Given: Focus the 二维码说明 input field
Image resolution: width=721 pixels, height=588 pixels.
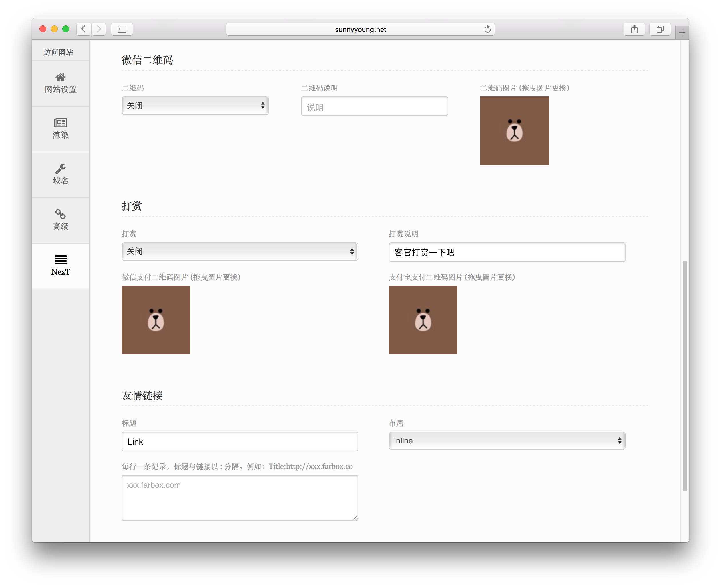Looking at the screenshot, I should click(x=374, y=107).
